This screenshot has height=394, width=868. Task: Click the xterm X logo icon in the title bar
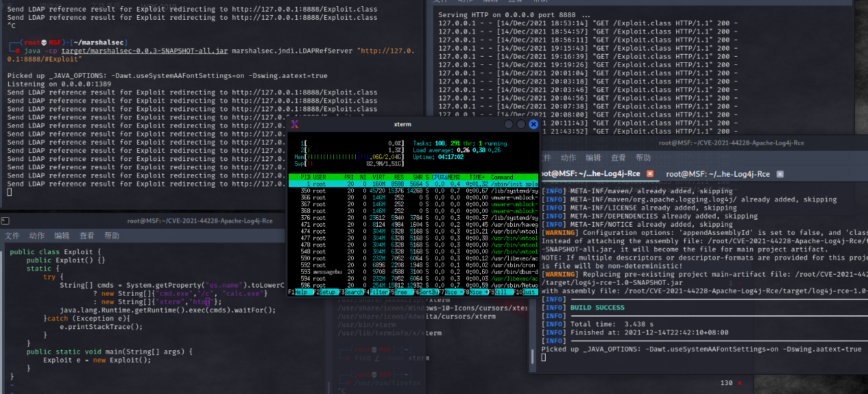click(x=295, y=124)
